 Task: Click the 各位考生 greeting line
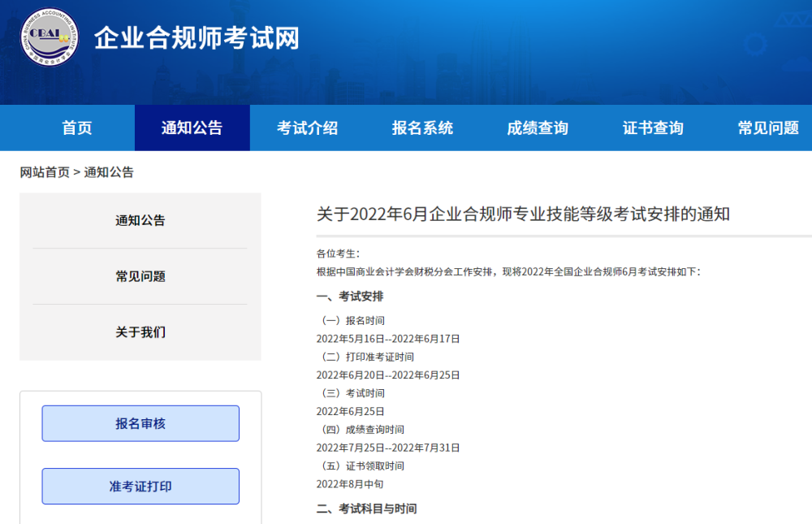tap(338, 253)
